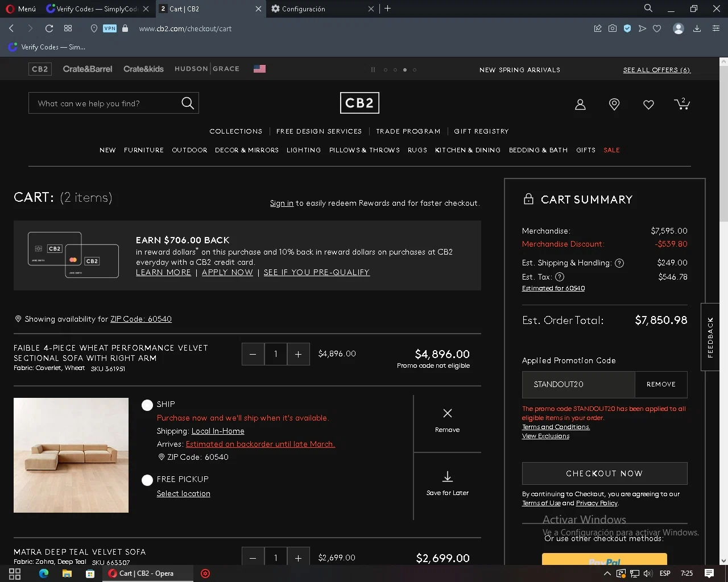Image resolution: width=728 pixels, height=582 pixels.
Task: Open the Opera Menu button
Action: 20,9
